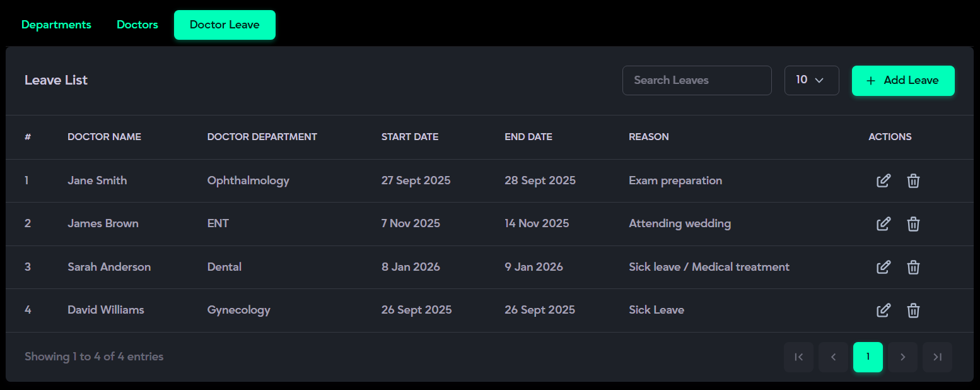Click the Doctor Name column header
Screen dimensions: 980x390
click(104, 137)
